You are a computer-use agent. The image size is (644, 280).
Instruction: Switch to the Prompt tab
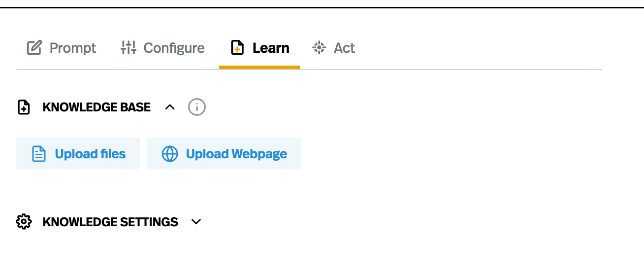72,48
